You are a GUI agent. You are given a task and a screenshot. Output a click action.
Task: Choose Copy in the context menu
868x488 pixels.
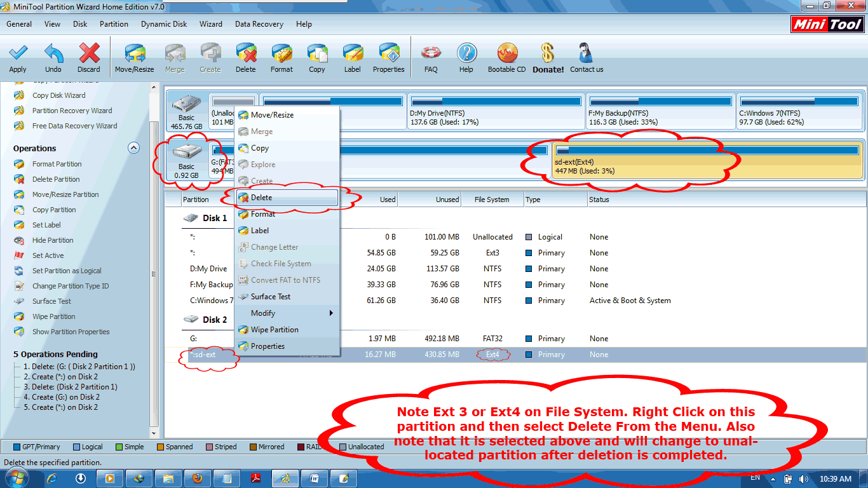coord(287,148)
